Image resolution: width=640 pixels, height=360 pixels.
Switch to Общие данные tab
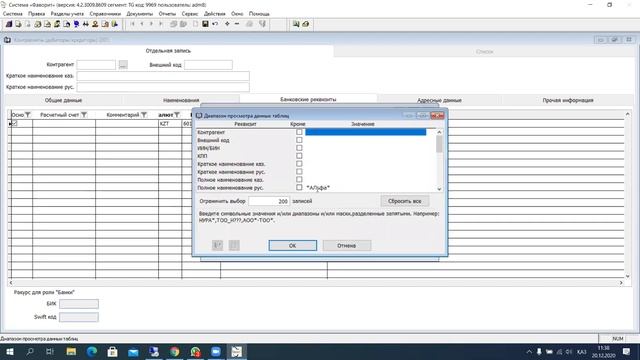[63, 100]
